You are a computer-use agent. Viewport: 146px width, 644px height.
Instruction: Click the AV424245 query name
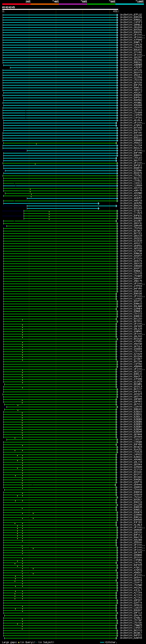(x=8, y=7)
